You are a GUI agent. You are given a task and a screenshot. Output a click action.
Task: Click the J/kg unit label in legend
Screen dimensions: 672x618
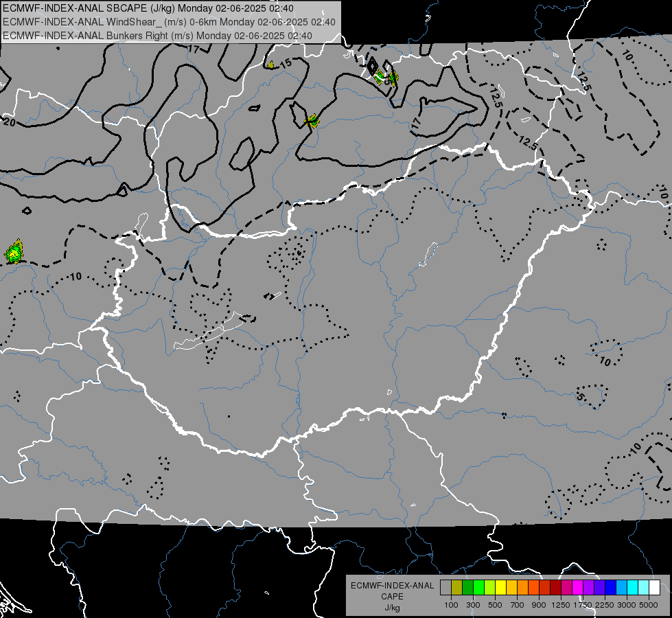coord(392,608)
